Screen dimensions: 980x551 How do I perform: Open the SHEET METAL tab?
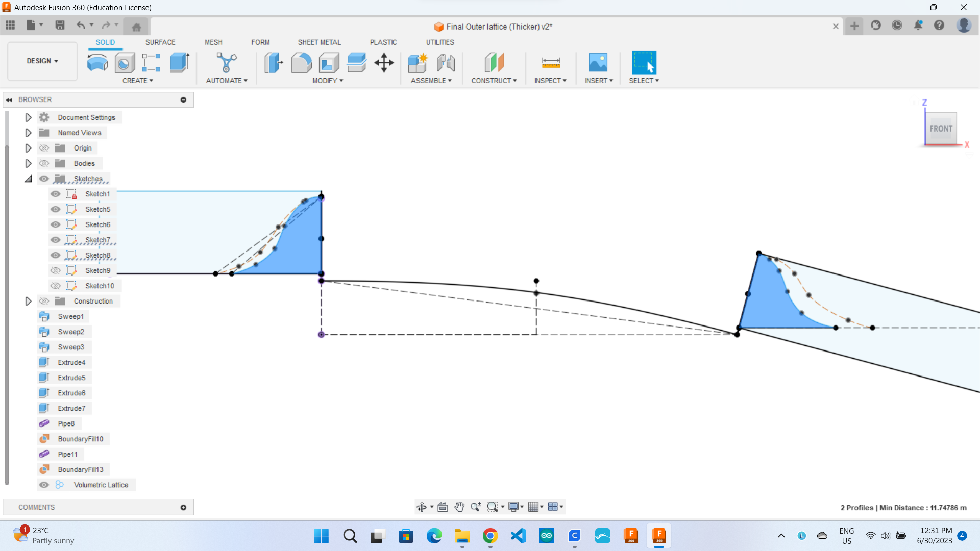pos(319,42)
